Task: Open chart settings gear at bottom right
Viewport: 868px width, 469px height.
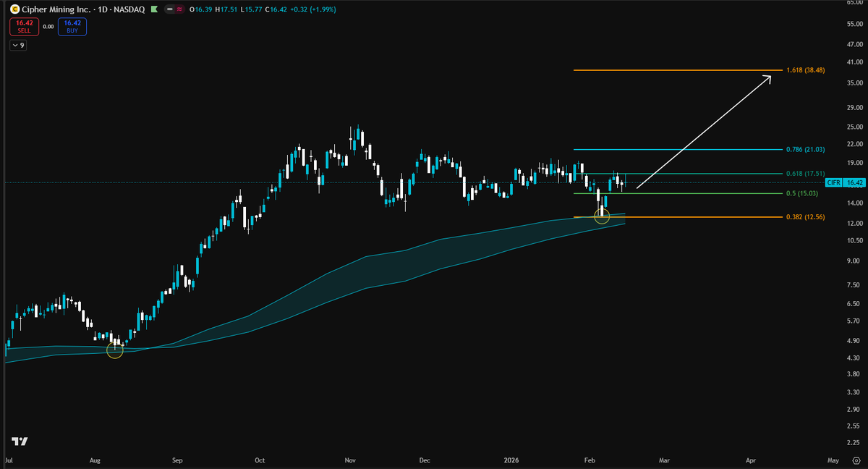Action: click(x=856, y=460)
